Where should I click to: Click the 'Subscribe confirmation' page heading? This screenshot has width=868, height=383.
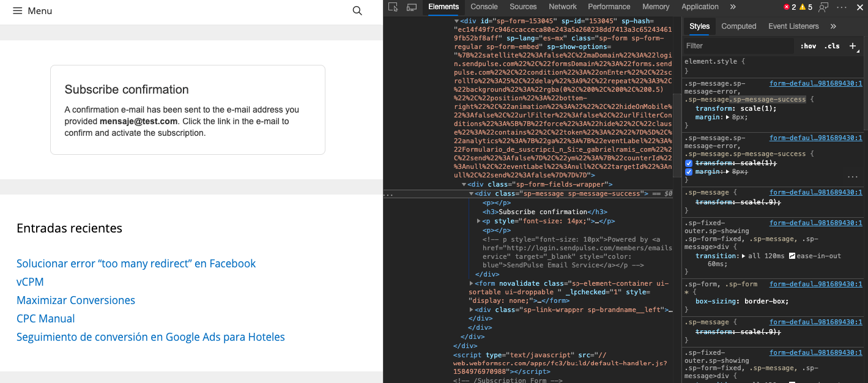(x=127, y=89)
